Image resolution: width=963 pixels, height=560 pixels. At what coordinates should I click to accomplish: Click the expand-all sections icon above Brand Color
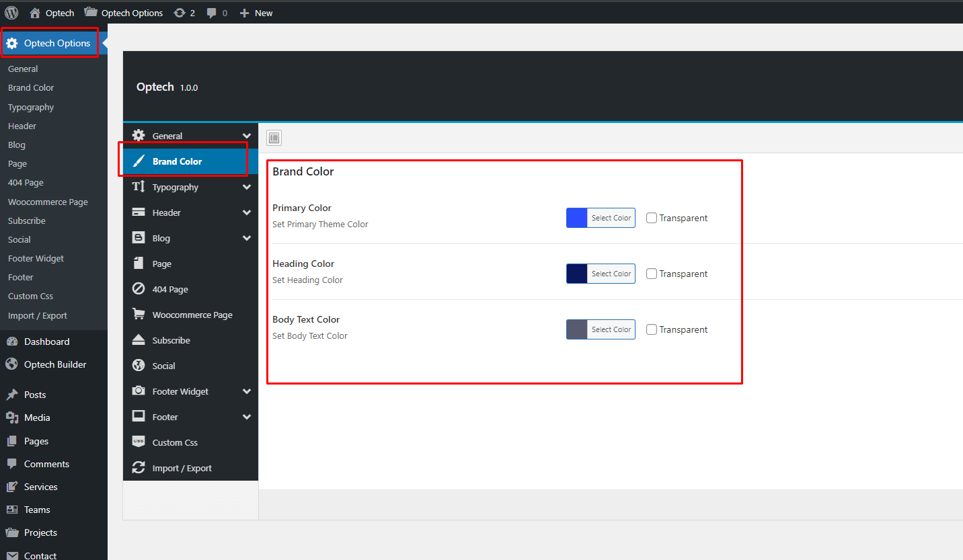click(x=274, y=138)
